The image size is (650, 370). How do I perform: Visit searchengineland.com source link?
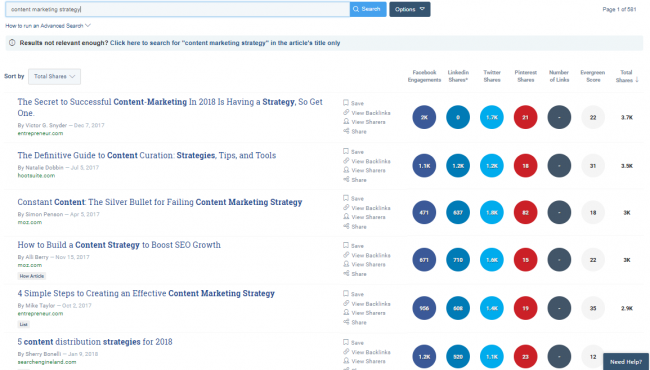tap(47, 362)
